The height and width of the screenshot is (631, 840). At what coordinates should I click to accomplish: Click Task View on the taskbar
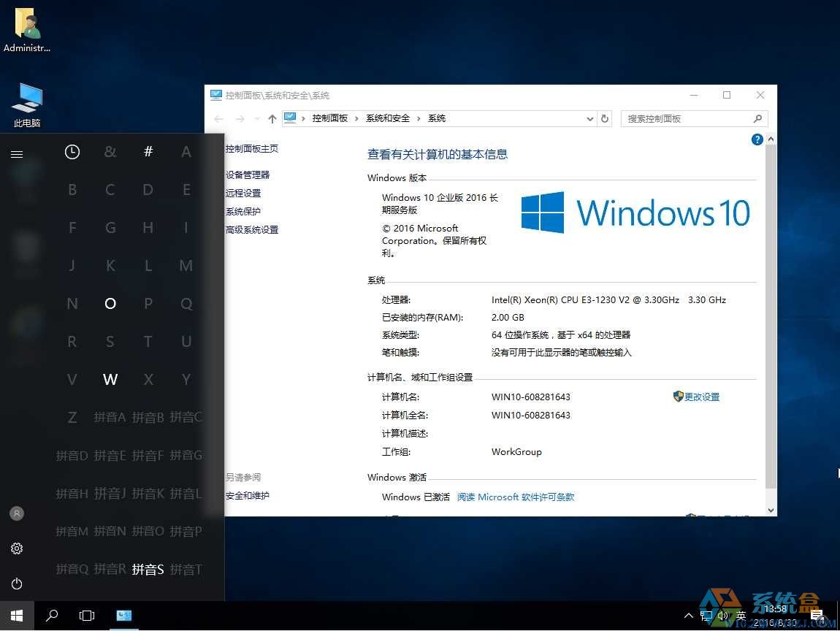[87, 616]
